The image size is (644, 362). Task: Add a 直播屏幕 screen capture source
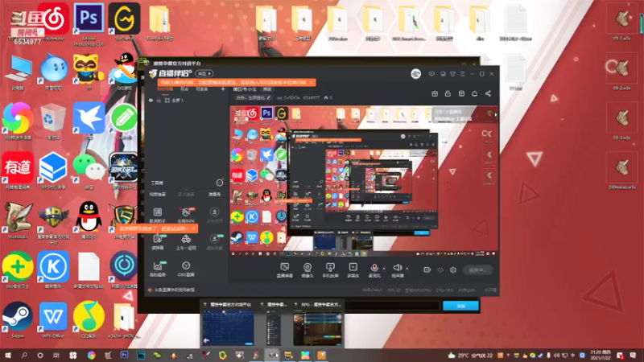tap(284, 270)
